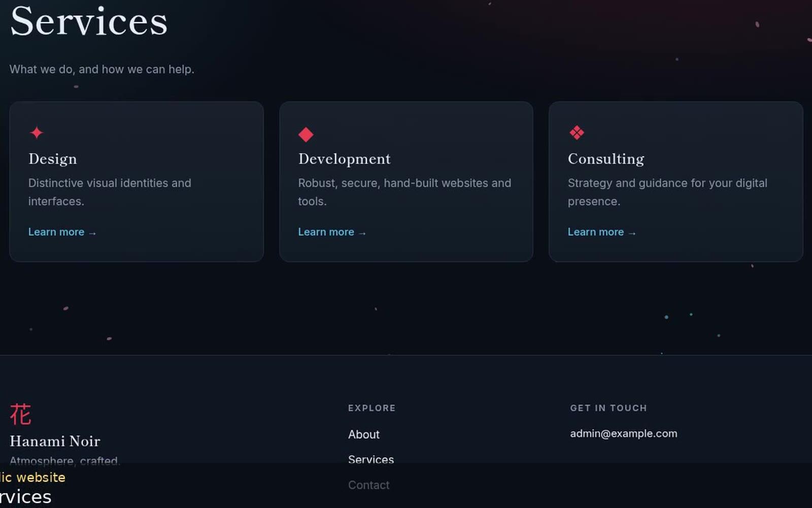The image size is (812, 508).
Task: Click the Hanami Noir brand name
Action: click(x=55, y=441)
